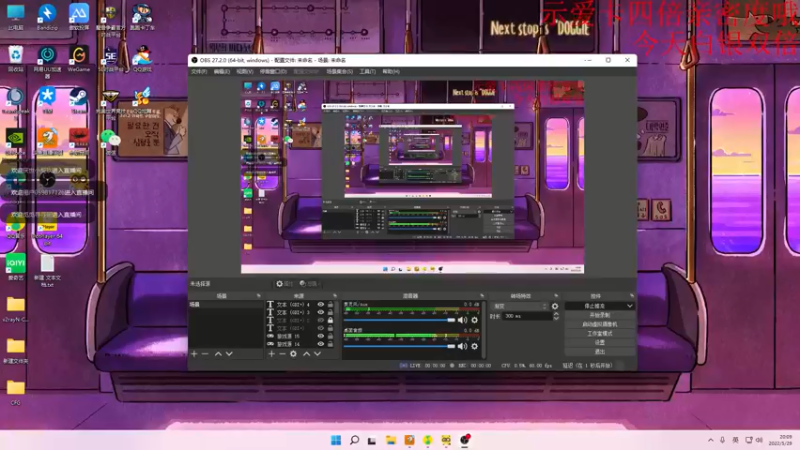The image size is (800, 450).
Task: Open the 文件(F) menu
Action: tap(199, 71)
